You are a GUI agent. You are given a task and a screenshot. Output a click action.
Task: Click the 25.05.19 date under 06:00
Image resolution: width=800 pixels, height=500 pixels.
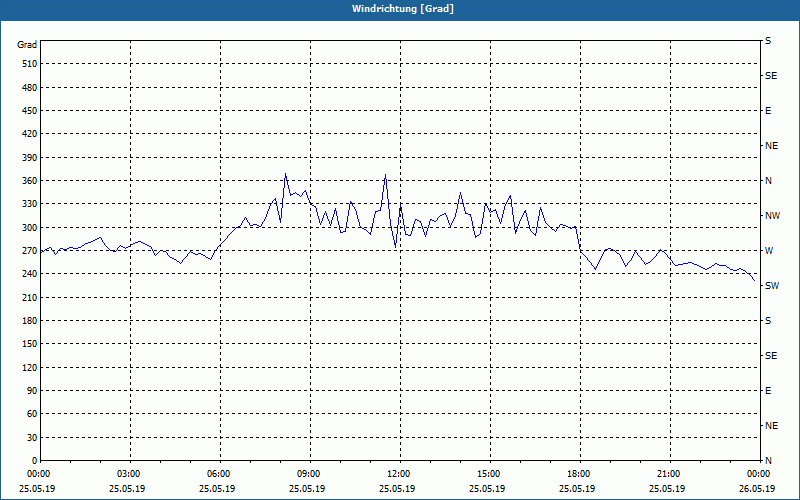pyautogui.click(x=217, y=489)
